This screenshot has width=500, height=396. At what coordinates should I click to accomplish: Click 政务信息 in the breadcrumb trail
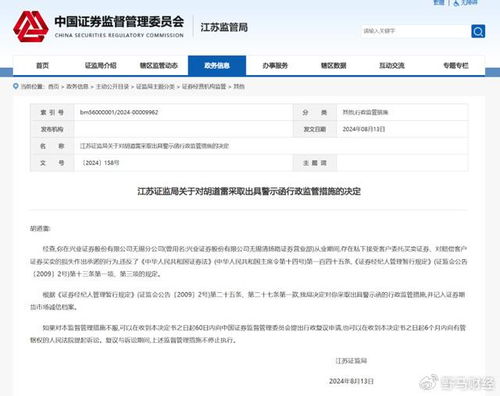77,87
